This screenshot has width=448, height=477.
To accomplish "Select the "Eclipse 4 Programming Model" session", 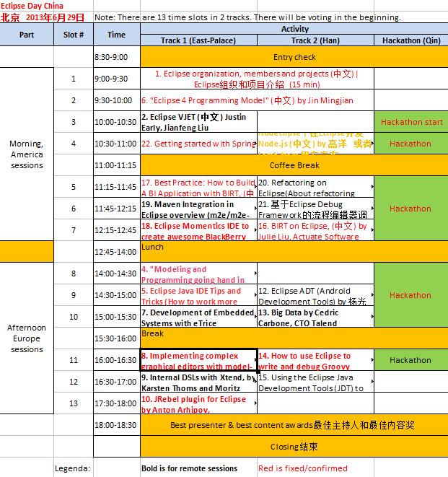I will pos(257,100).
